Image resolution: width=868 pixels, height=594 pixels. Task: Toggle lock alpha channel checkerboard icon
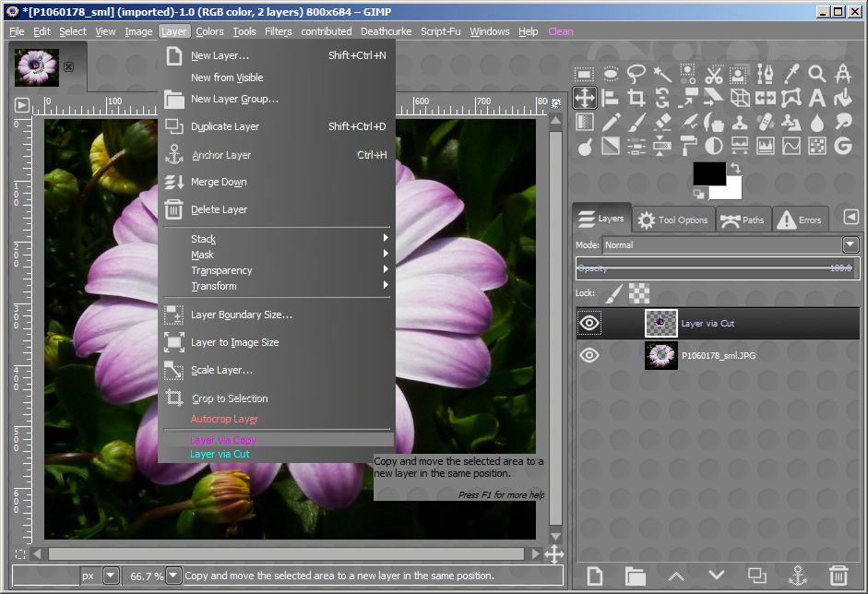pos(638,293)
